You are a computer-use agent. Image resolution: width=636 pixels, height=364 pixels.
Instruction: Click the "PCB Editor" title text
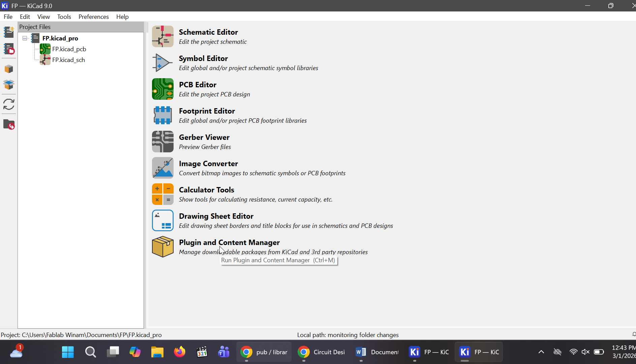(198, 85)
